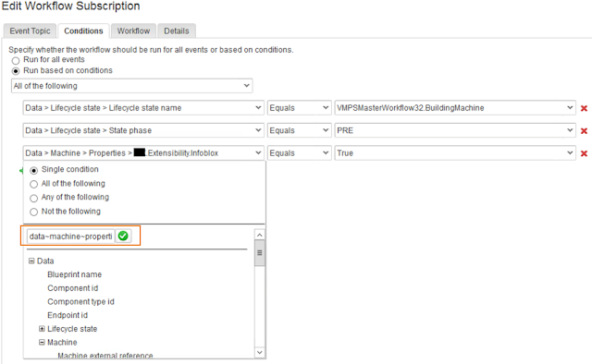Switch to the Details tab
592x364 pixels.
coord(177,30)
